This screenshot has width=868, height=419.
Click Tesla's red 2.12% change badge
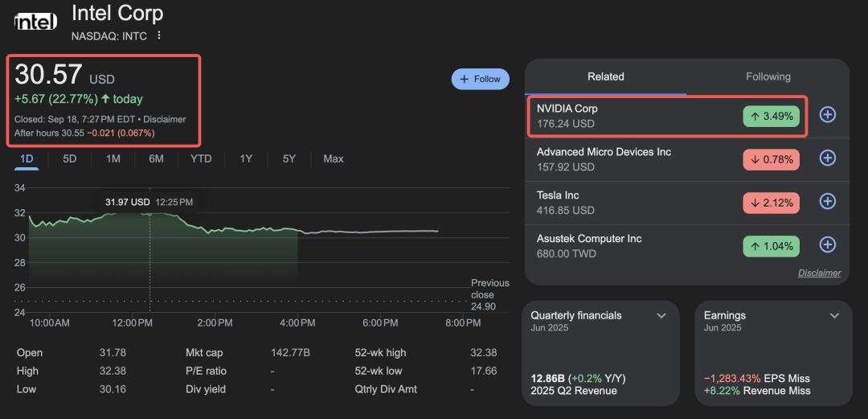point(771,203)
